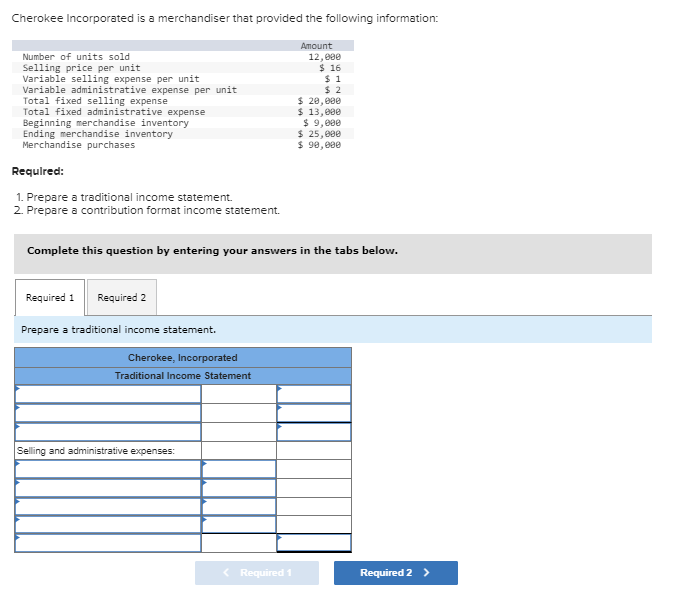685x612 pixels.
Task: Click first expense row middle amount field
Action: coord(239,469)
